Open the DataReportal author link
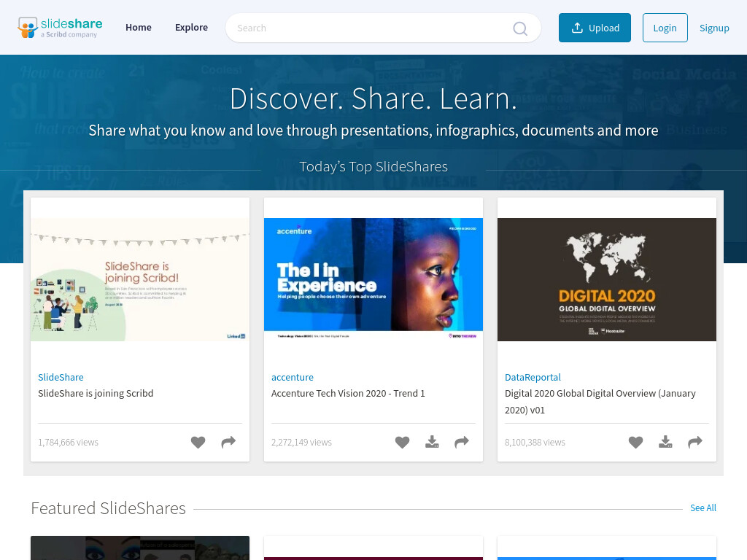 [533, 377]
